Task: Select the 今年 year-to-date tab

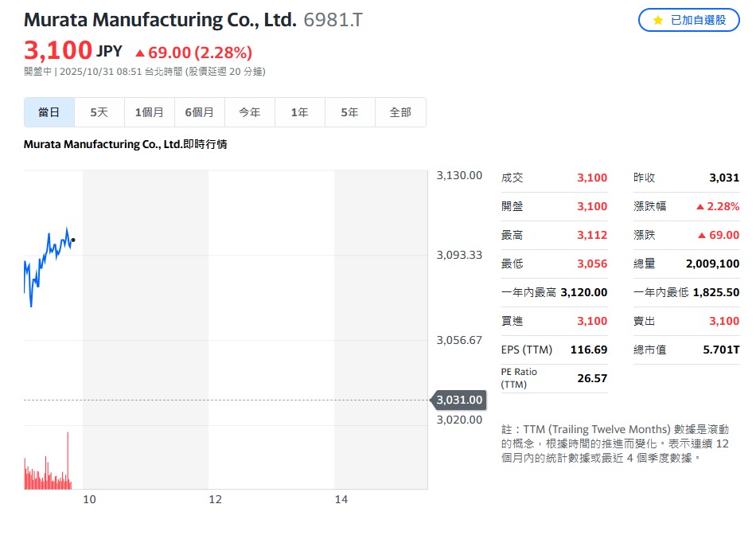Action: click(x=250, y=112)
